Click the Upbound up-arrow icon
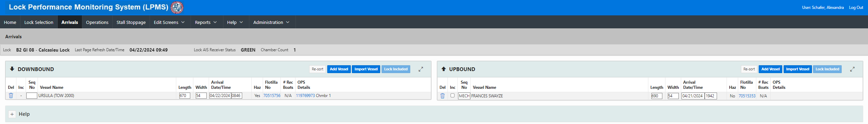Image resolution: width=868 pixels, height=124 pixels. 443,69
